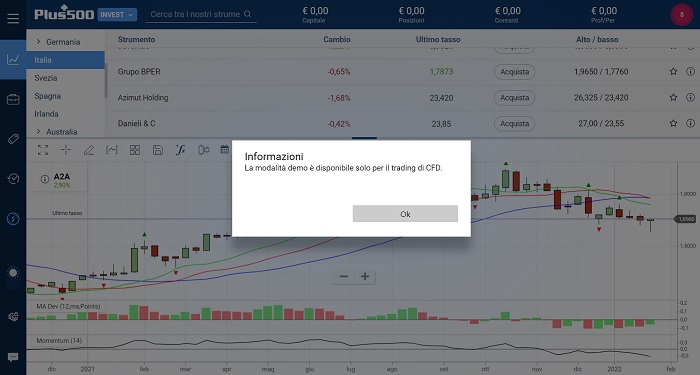Select the pencil drawing tool
Image resolution: width=700 pixels, height=375 pixels.
89,150
